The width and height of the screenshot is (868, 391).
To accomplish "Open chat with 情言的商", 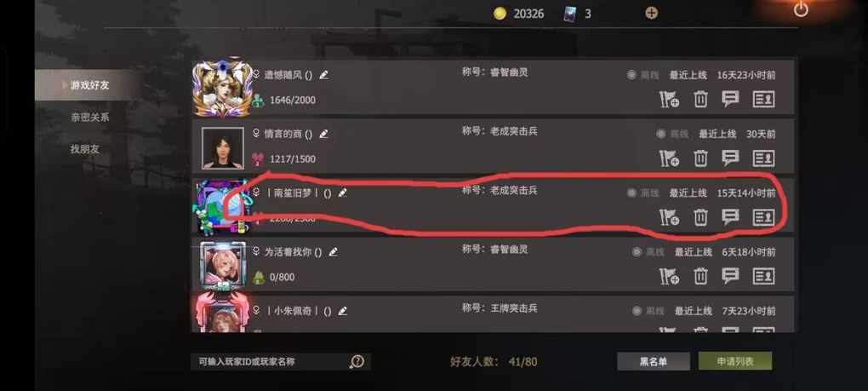I will pyautogui.click(x=730, y=158).
